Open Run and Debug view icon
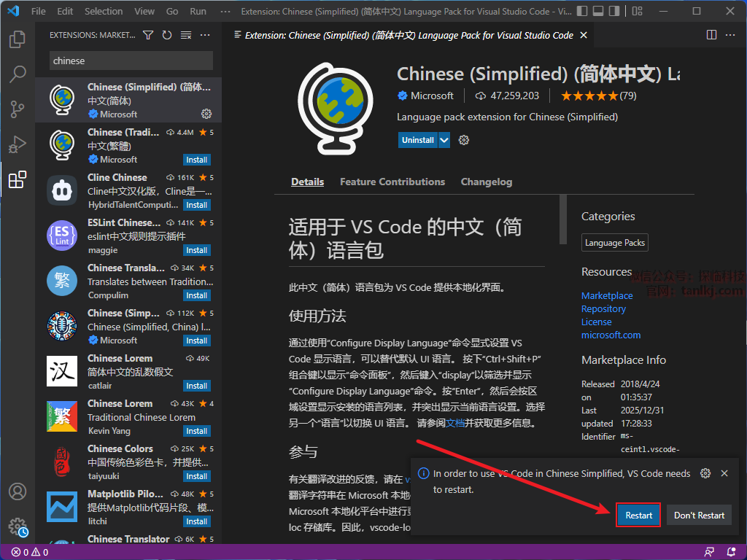The height and width of the screenshot is (560, 747). click(18, 144)
